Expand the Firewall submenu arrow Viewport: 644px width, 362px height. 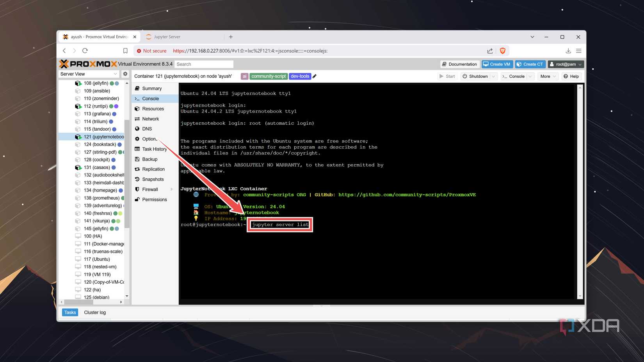tap(171, 189)
